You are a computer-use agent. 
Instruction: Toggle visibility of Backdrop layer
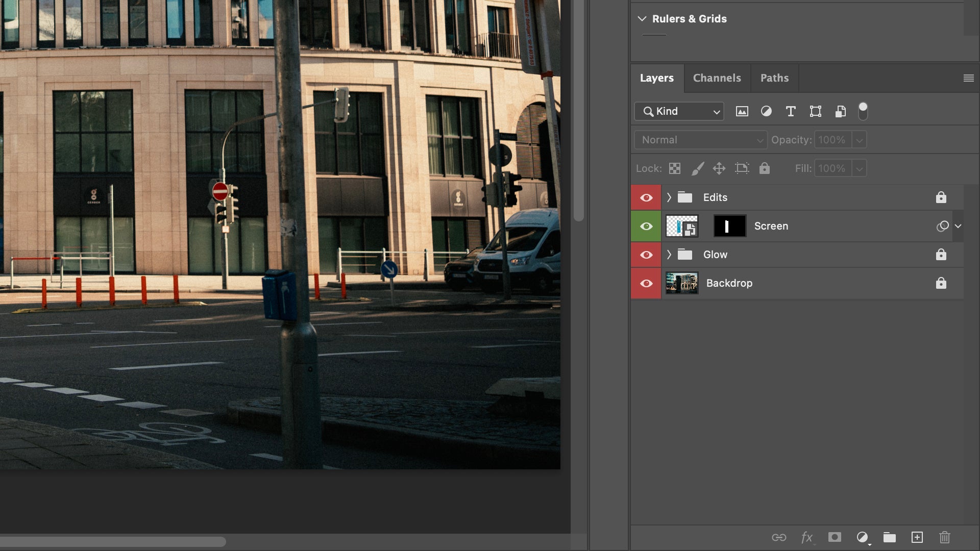[646, 283]
